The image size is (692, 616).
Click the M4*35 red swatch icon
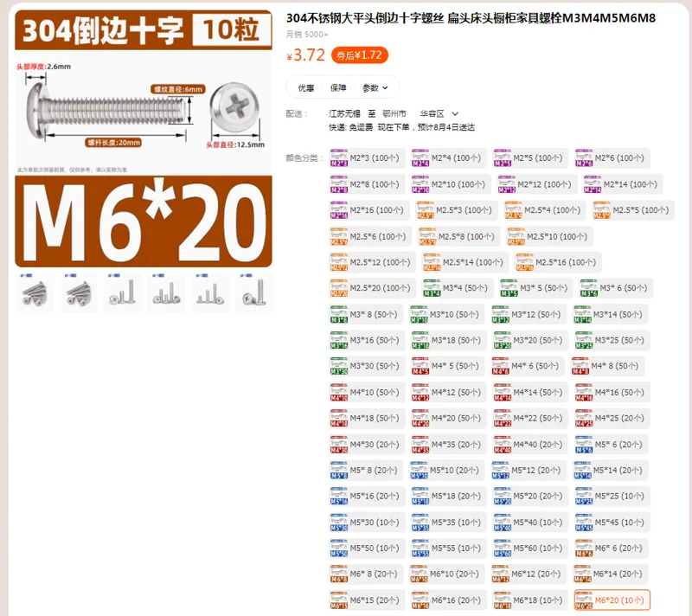(420, 445)
